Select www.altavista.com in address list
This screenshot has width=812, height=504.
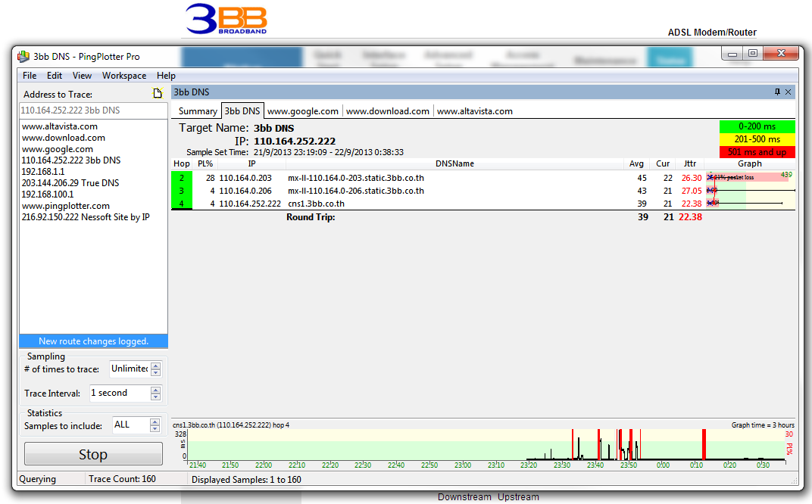click(60, 126)
